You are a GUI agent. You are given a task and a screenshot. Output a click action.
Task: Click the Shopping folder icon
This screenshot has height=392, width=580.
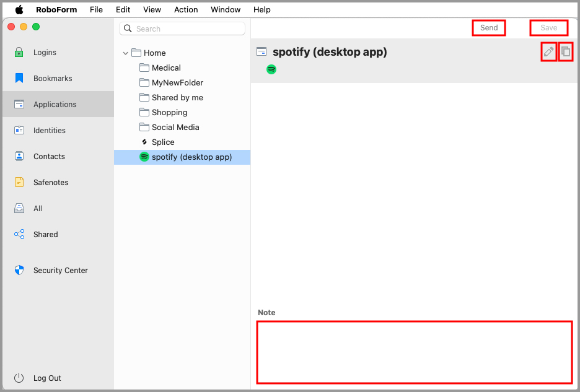pyautogui.click(x=144, y=112)
